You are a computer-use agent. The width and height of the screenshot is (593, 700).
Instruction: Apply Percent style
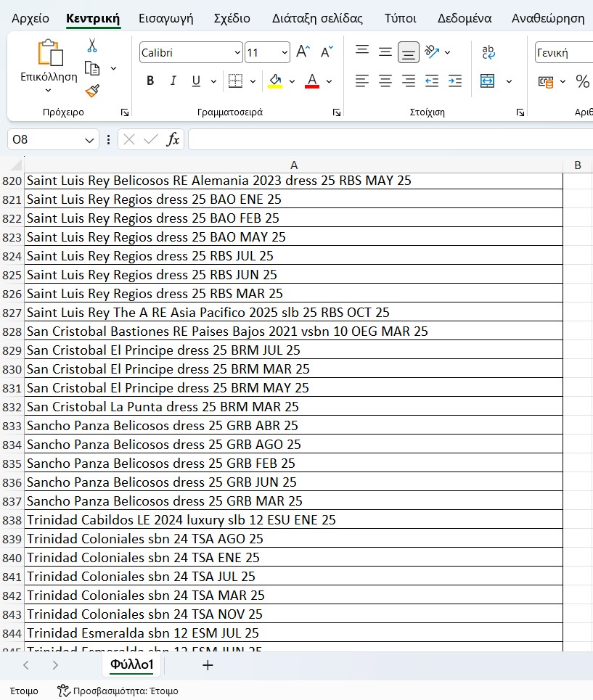click(x=582, y=81)
